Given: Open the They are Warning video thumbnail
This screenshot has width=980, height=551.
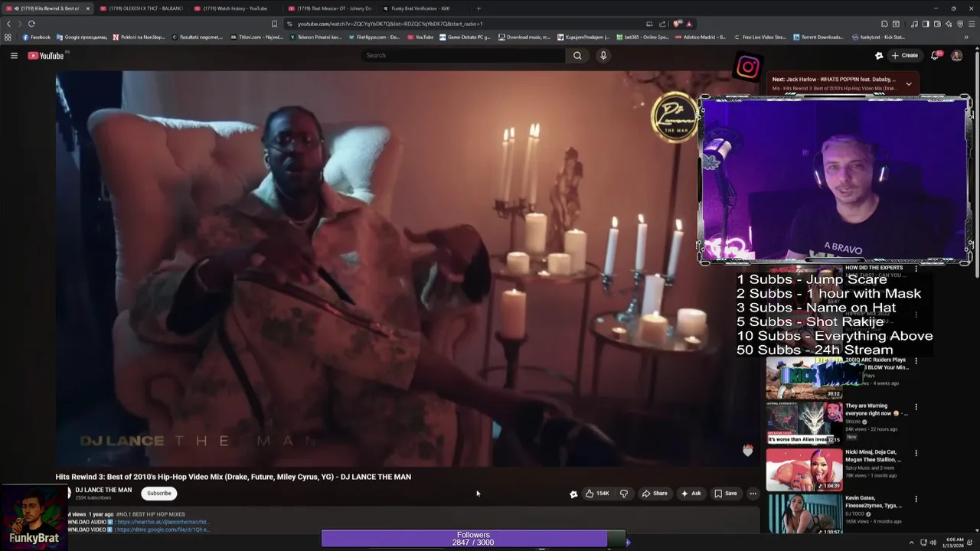Looking at the screenshot, I should click(x=804, y=423).
